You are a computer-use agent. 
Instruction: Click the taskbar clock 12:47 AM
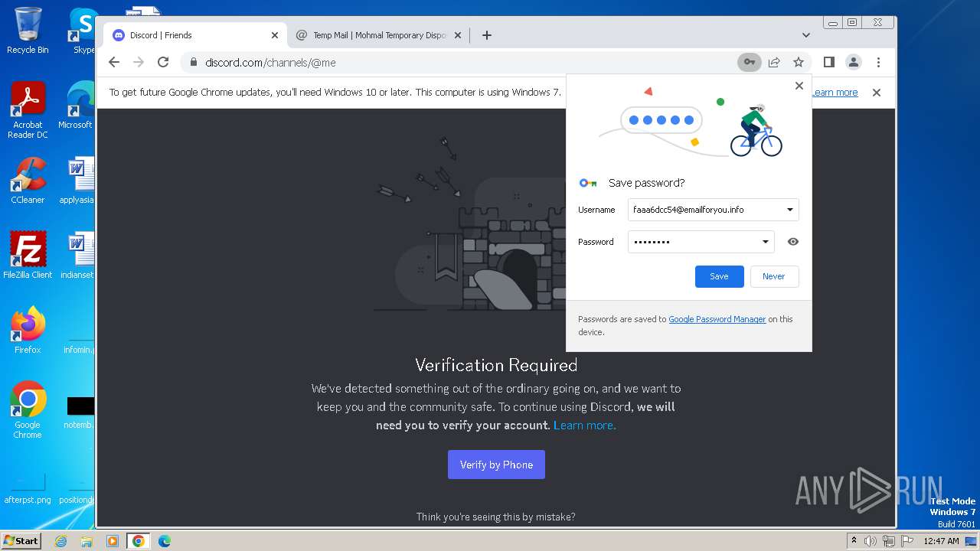pos(941,541)
